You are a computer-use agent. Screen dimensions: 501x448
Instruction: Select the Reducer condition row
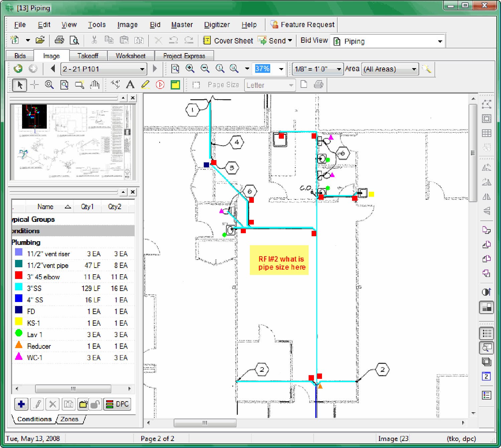point(73,346)
